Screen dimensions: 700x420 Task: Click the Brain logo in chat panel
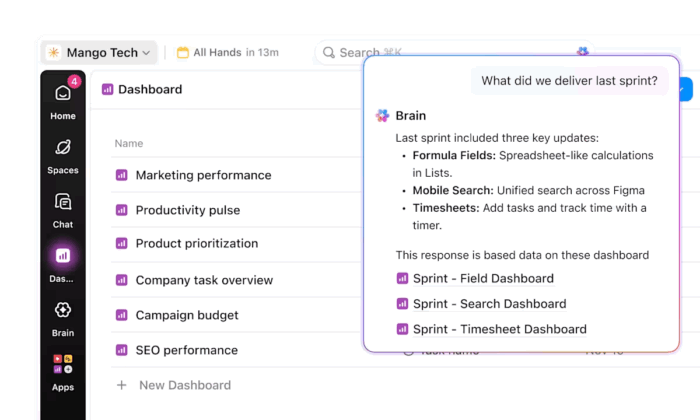382,116
